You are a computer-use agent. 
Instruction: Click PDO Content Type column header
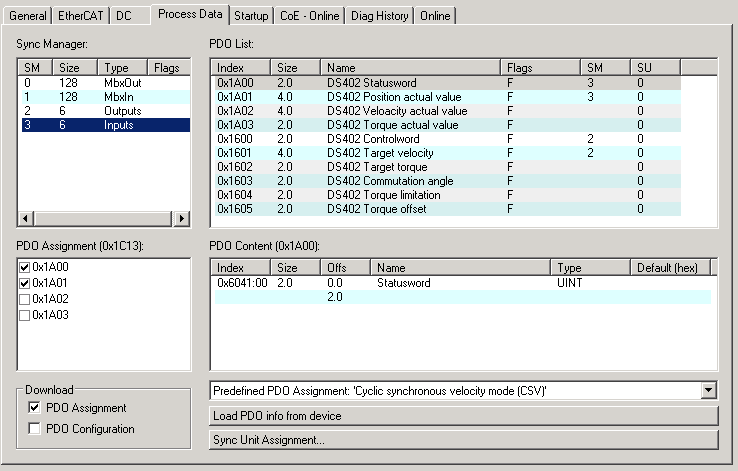coord(590,268)
